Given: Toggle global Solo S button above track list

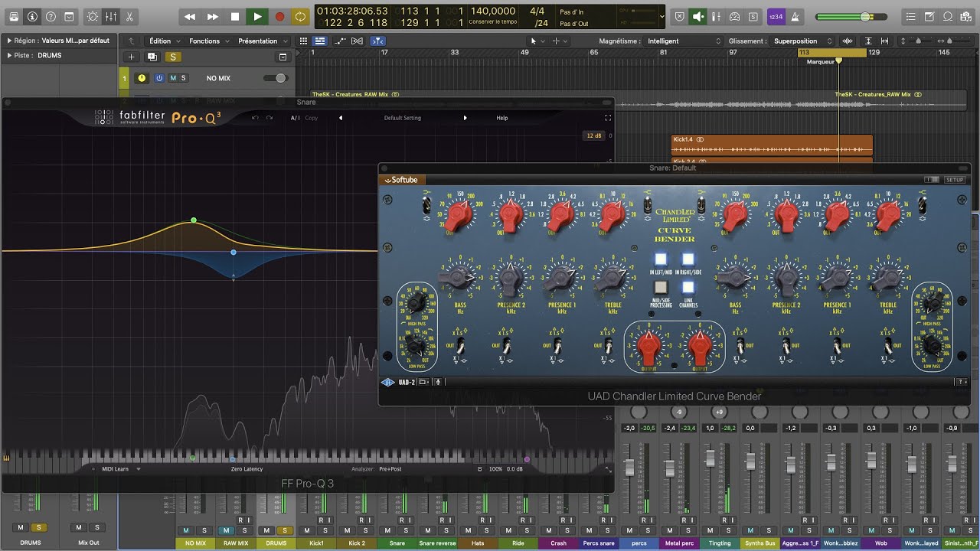Looking at the screenshot, I should (173, 57).
